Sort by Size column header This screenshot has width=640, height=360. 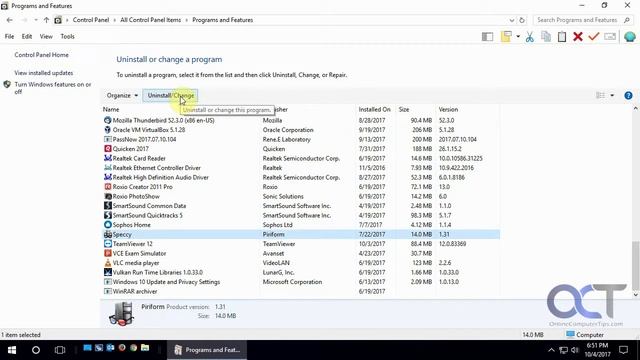tap(404, 109)
